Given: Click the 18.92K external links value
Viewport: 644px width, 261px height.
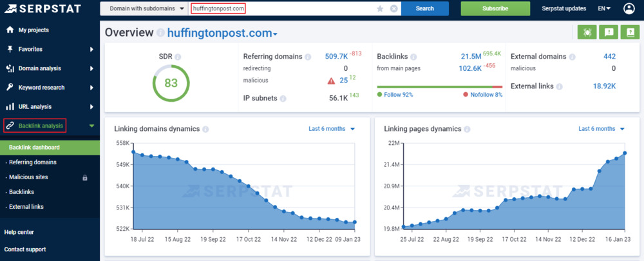Looking at the screenshot, I should [x=604, y=86].
